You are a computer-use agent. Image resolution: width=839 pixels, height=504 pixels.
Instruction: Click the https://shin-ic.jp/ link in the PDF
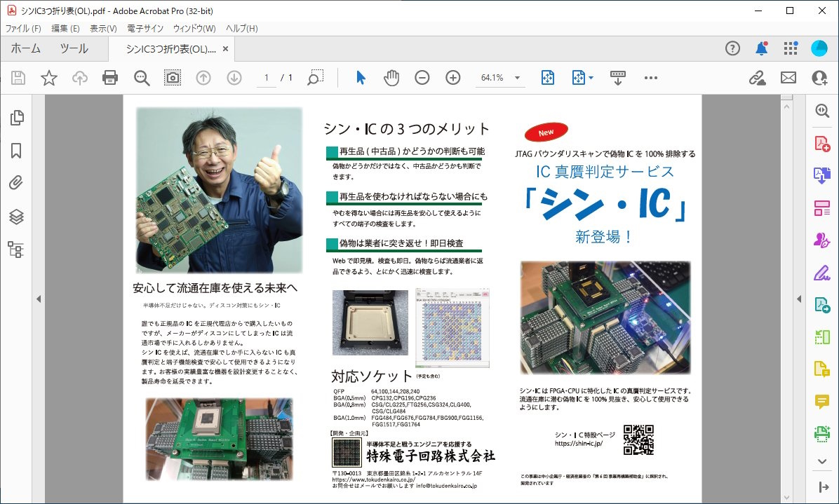tap(579, 444)
